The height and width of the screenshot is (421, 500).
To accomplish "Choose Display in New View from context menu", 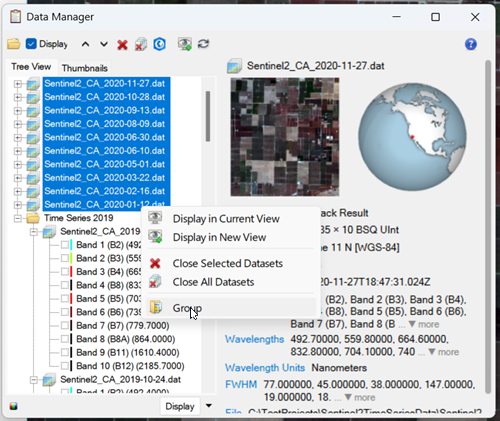I will (231, 237).
